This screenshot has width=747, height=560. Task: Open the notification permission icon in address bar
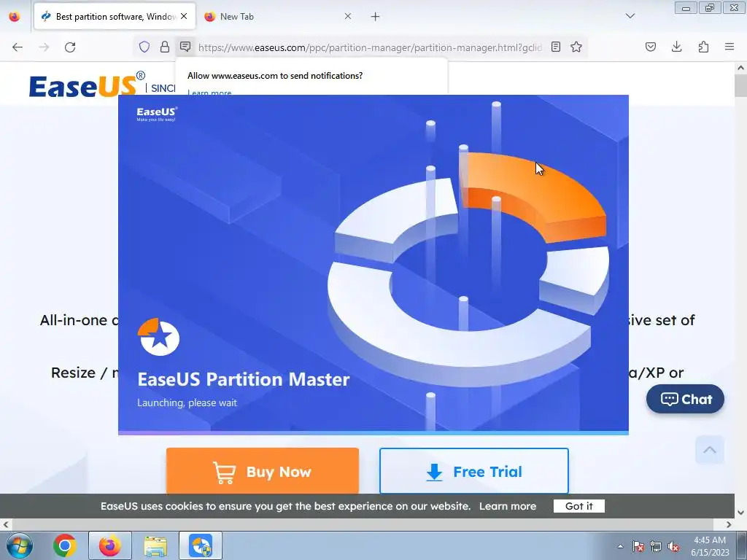coord(185,47)
